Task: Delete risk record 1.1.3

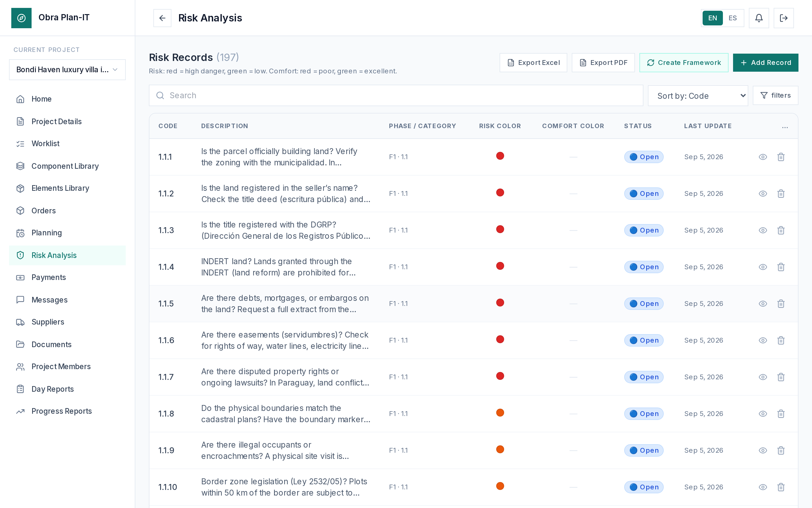Action: click(781, 230)
